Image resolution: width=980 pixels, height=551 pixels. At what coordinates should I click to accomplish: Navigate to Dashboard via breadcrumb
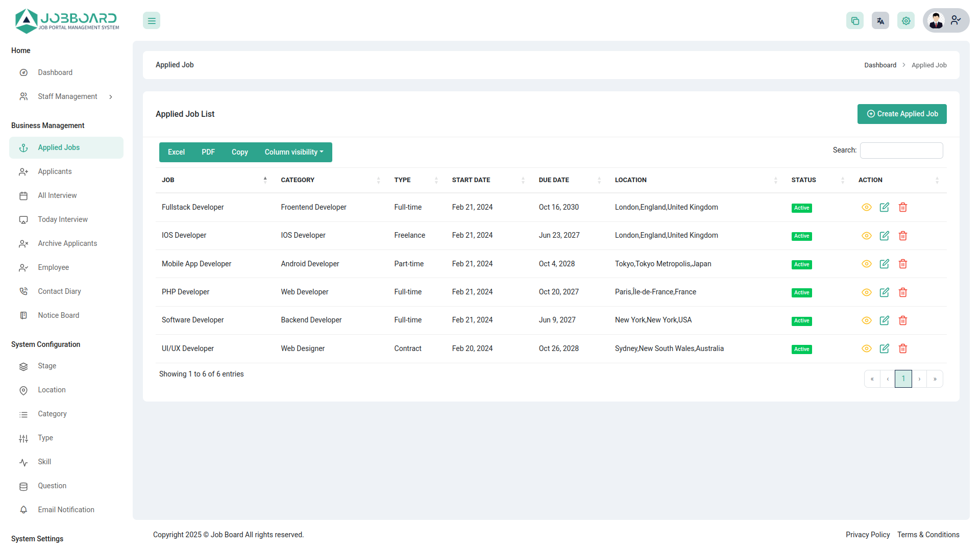tap(880, 65)
